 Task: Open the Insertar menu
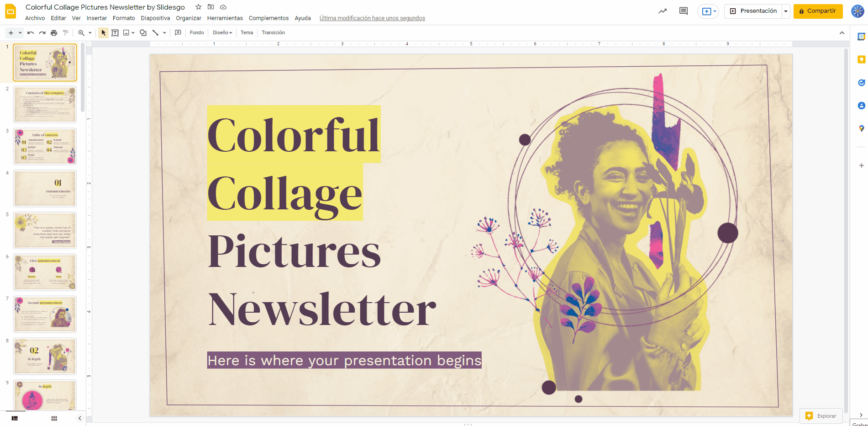click(x=97, y=18)
